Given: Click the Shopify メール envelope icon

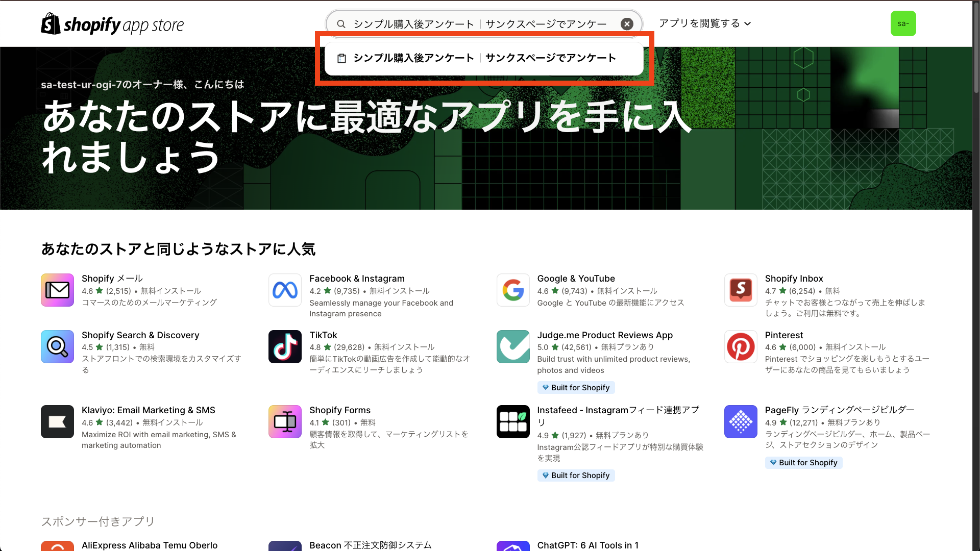Looking at the screenshot, I should point(57,290).
